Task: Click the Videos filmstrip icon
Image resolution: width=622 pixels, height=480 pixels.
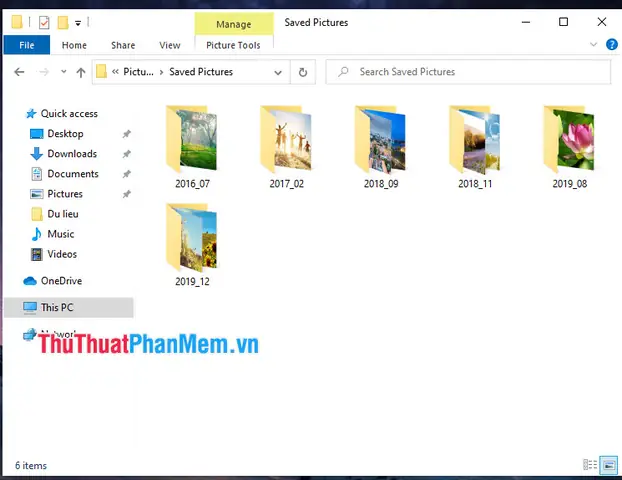Action: coord(36,254)
